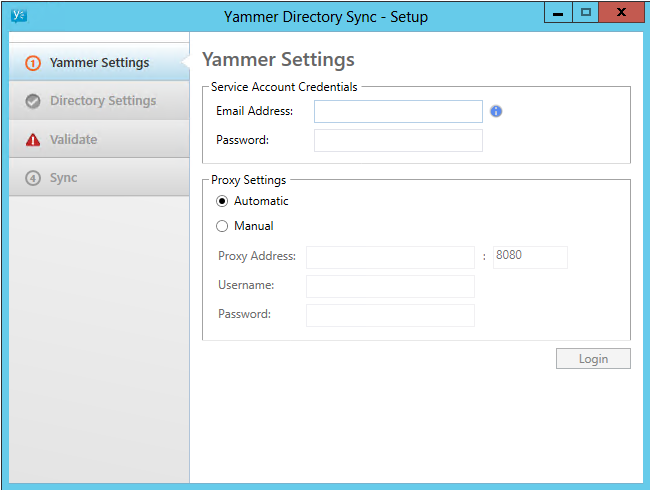
Task: Click the step 4 circle icon for Sync
Action: [33, 178]
